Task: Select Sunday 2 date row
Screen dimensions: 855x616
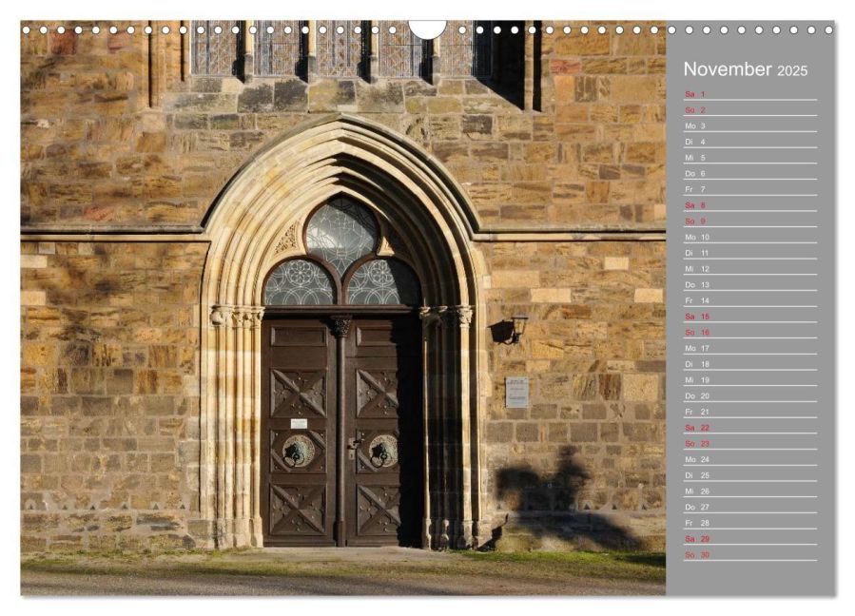Action: 749,110
